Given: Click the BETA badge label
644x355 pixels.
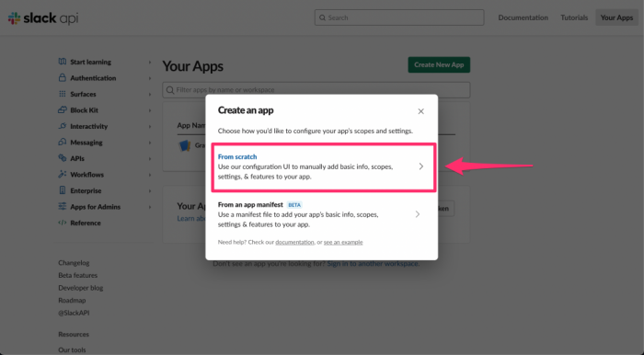Looking at the screenshot, I should click(x=294, y=205).
